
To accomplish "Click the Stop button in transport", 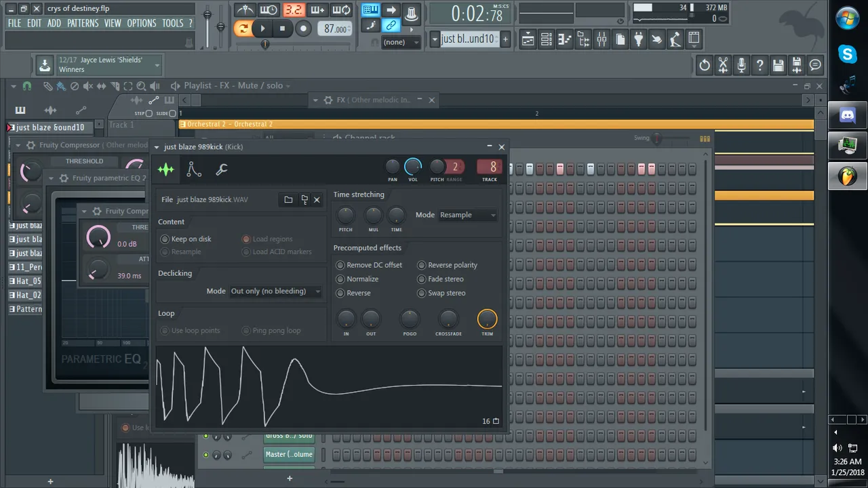I will (282, 28).
